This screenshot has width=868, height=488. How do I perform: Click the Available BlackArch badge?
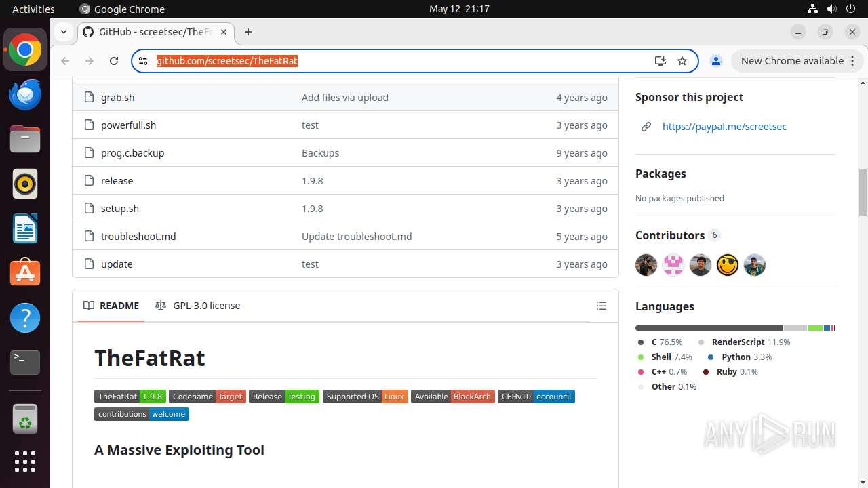[453, 396]
